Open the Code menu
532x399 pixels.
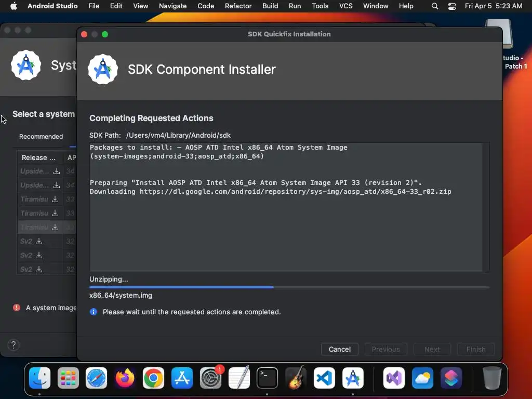(206, 6)
